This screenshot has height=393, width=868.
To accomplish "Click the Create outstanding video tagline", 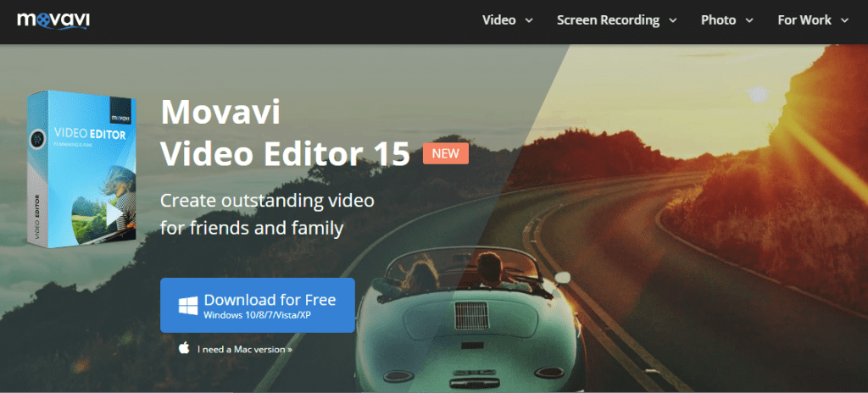I will [267, 213].
